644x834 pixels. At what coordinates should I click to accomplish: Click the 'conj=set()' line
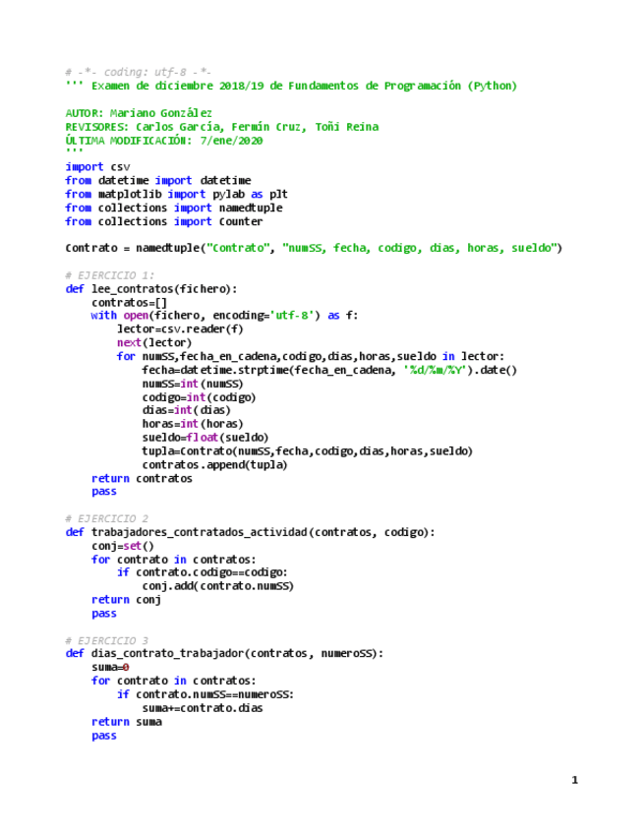click(123, 546)
